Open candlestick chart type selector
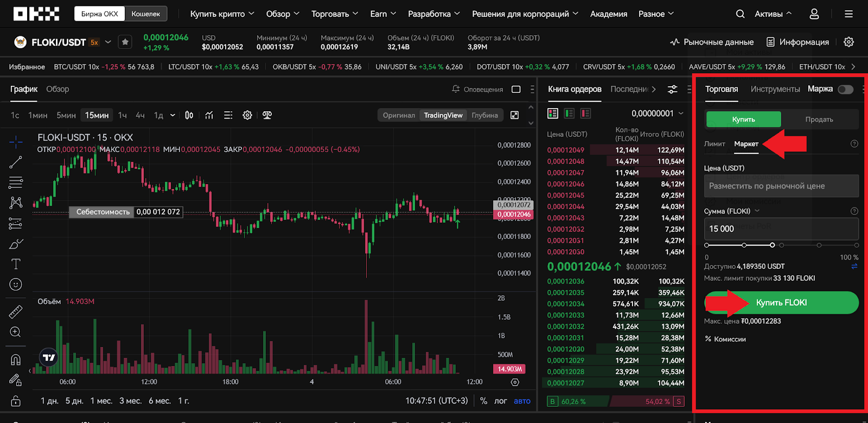868x423 pixels. coord(189,115)
